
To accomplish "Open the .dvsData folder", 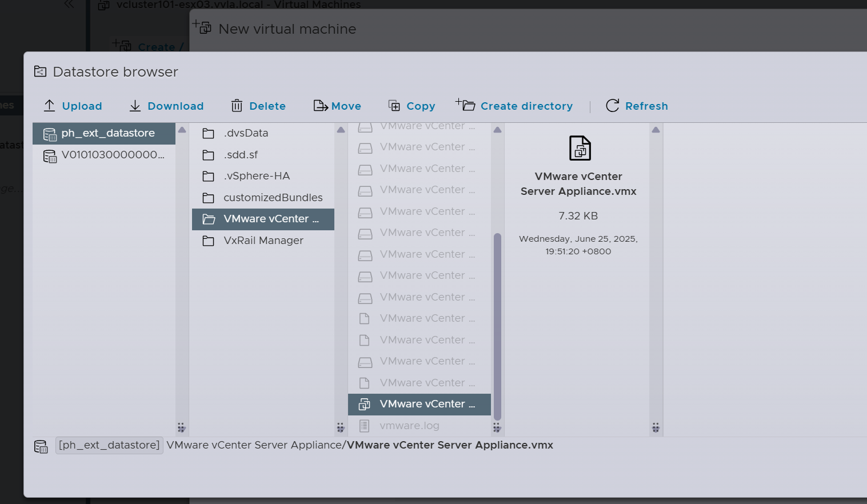I will pos(246,133).
